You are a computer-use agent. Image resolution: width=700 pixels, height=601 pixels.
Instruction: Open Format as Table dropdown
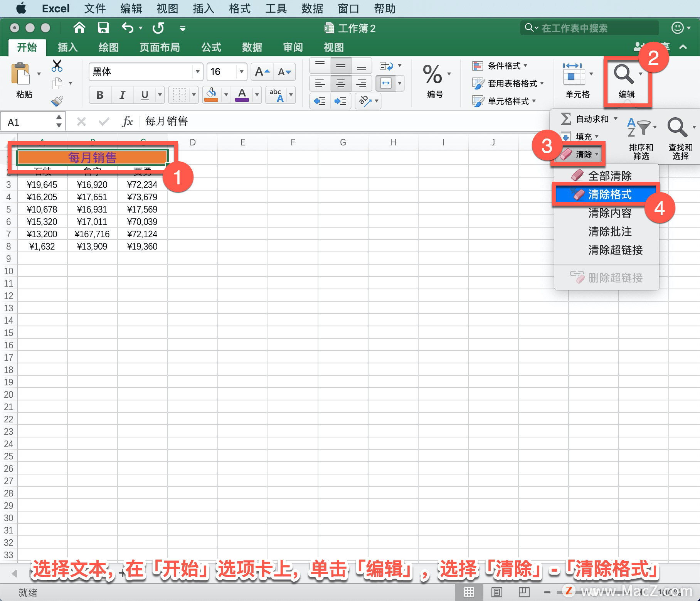click(x=508, y=83)
